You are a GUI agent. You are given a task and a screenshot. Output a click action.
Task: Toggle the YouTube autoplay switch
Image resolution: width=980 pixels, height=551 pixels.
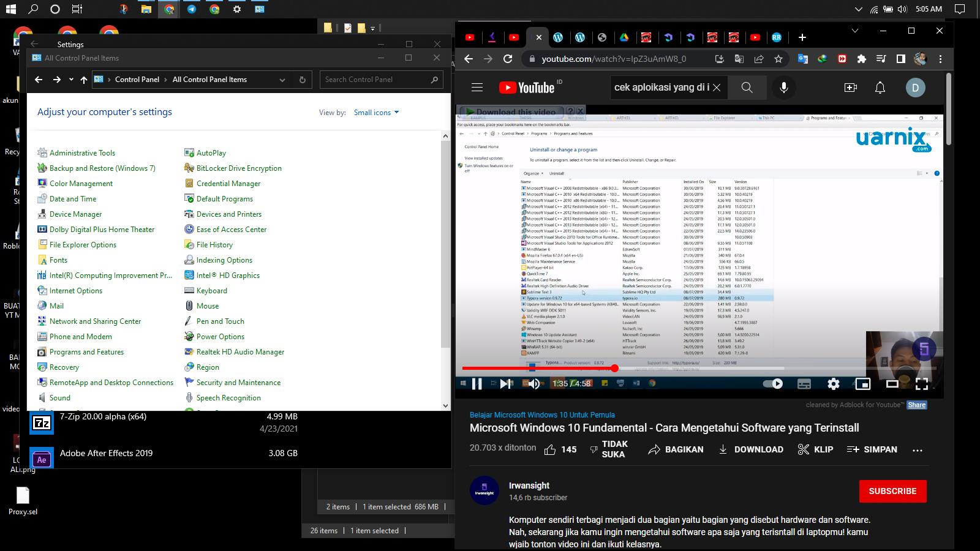(x=773, y=384)
